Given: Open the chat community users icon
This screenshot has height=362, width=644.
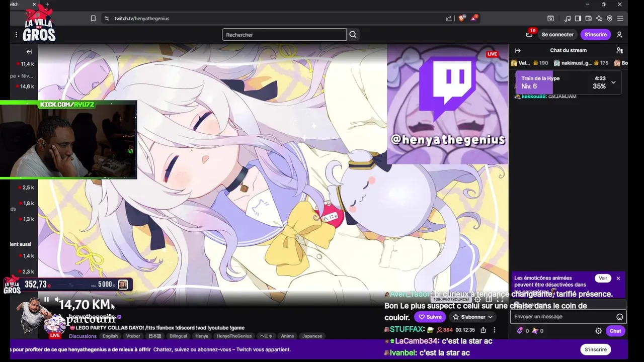Looking at the screenshot, I should tap(619, 50).
